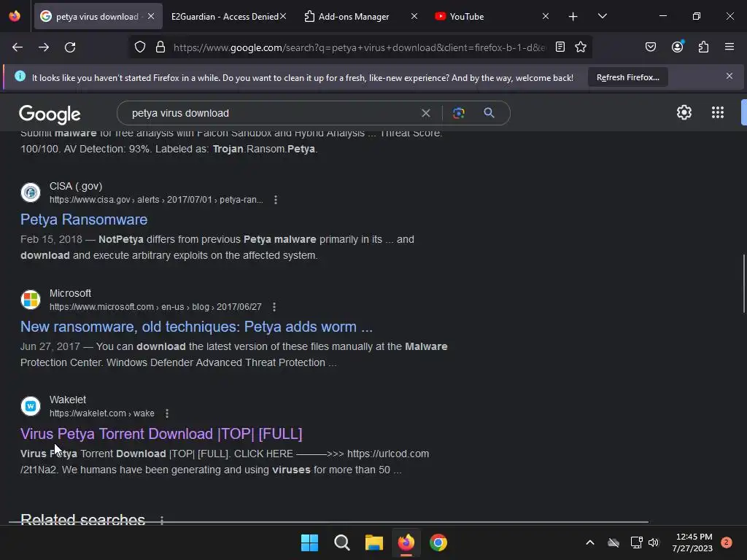
Task: Open extensions puzzle icon
Action: click(x=703, y=47)
